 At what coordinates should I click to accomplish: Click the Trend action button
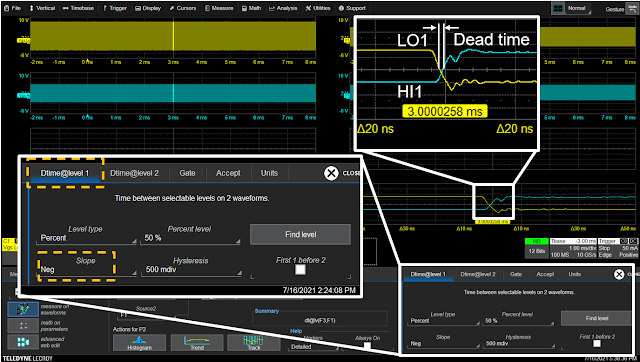click(x=197, y=342)
